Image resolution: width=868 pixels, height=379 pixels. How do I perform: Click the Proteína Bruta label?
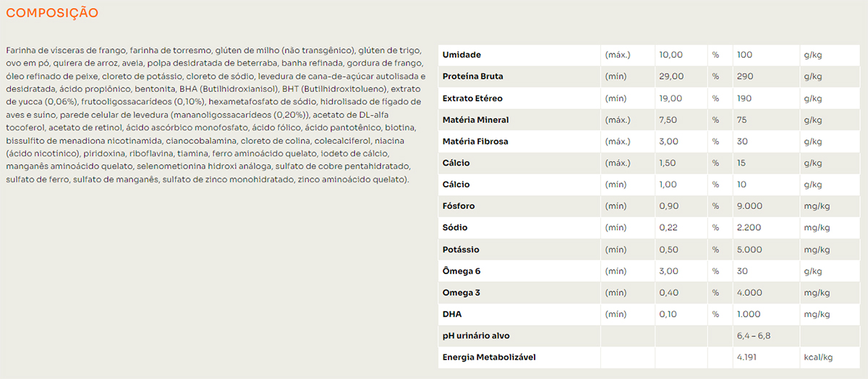click(x=472, y=77)
